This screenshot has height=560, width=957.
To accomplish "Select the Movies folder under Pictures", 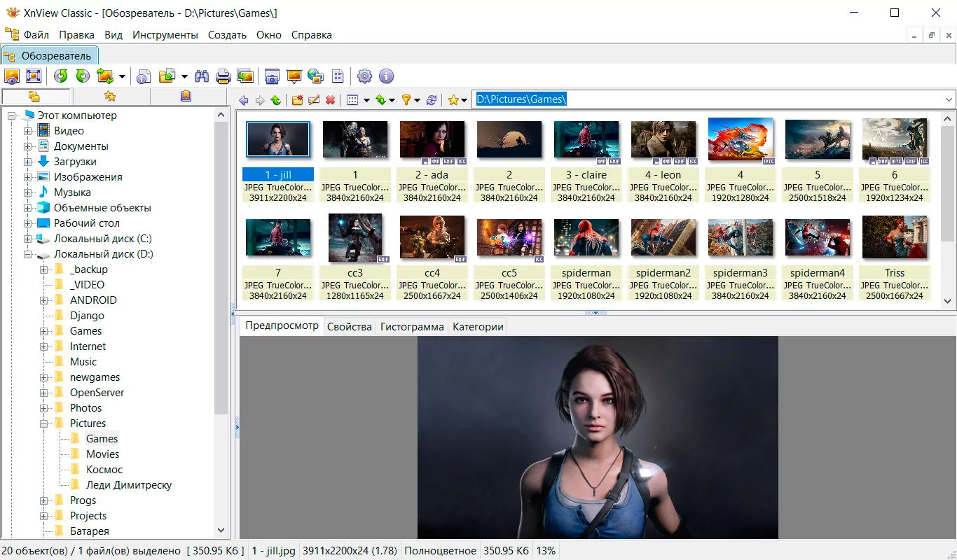I will click(x=103, y=454).
